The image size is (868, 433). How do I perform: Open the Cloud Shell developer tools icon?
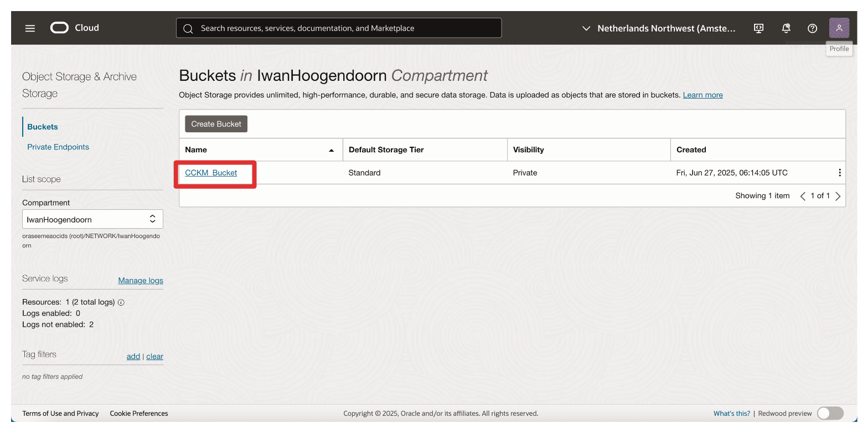759,28
